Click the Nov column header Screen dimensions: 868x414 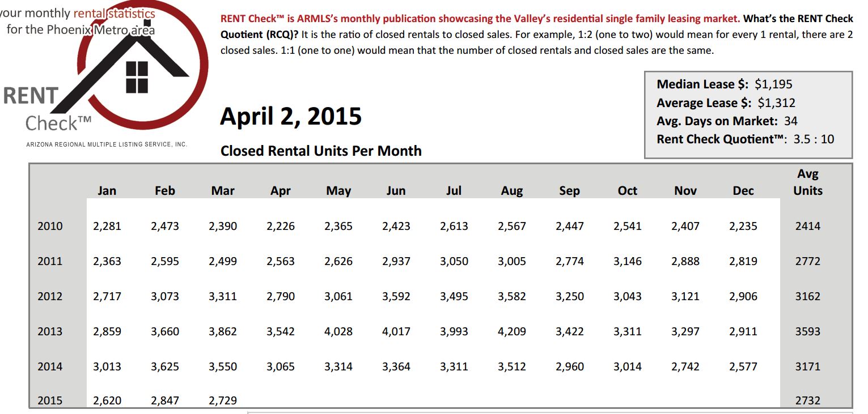pyautogui.click(x=685, y=191)
